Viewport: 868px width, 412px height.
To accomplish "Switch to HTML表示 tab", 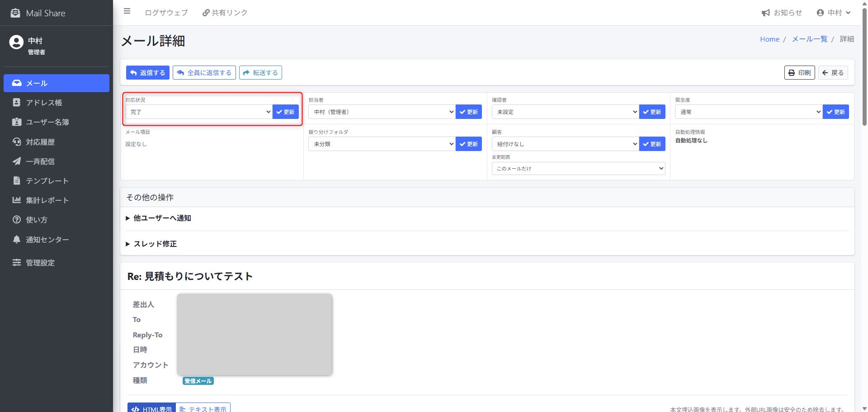I will coord(151,408).
